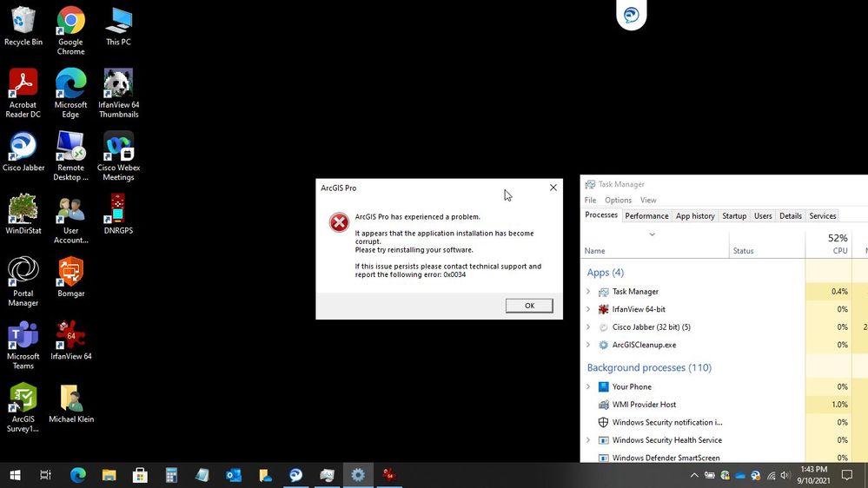Close the ArcGIS Pro error dialog
The width and height of the screenshot is (868, 488).
tap(553, 188)
